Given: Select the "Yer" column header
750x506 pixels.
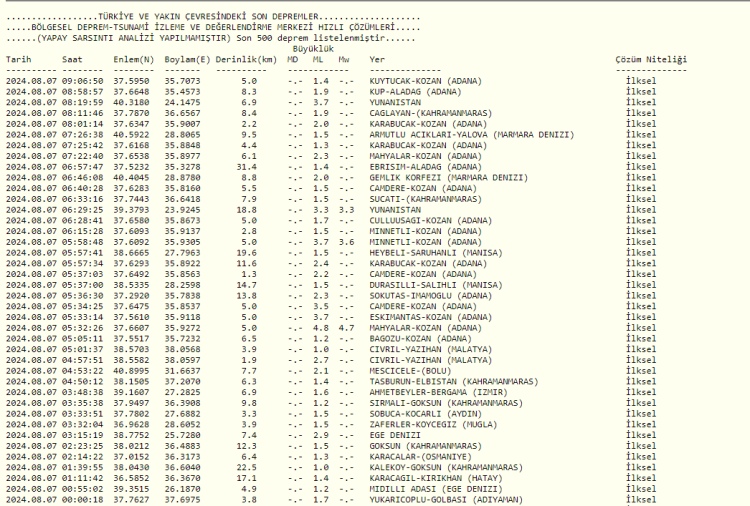Looking at the screenshot, I should coord(377,60).
